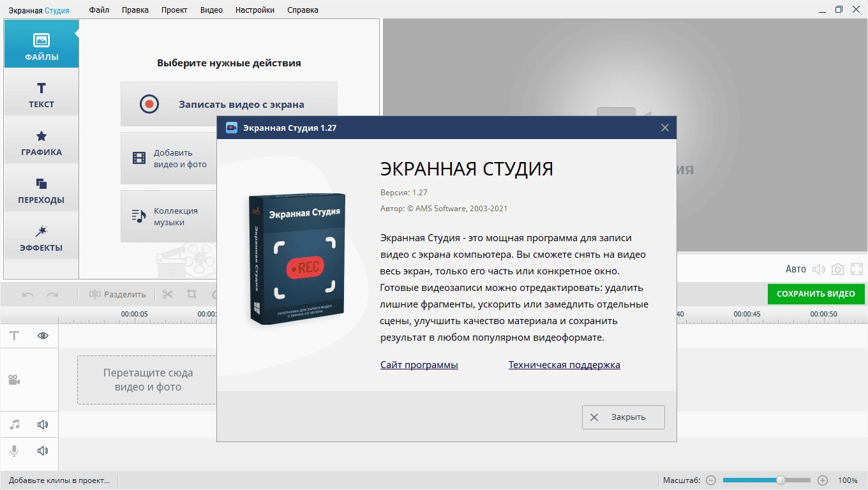
Task: Click the 00:00:50 timeline ruler mark
Action: click(823, 314)
